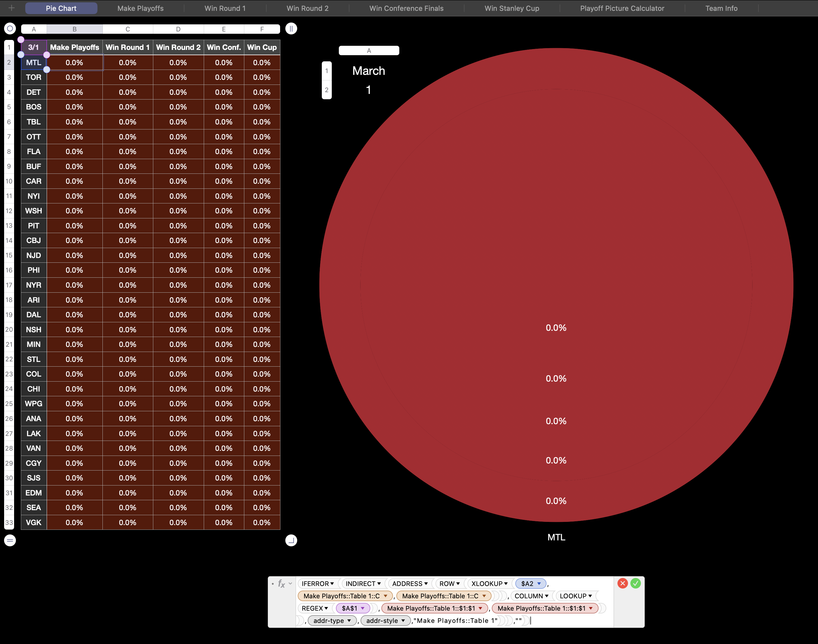Click the table select-all circle handle
Viewport: 818px width, 644px height.
(x=10, y=29)
